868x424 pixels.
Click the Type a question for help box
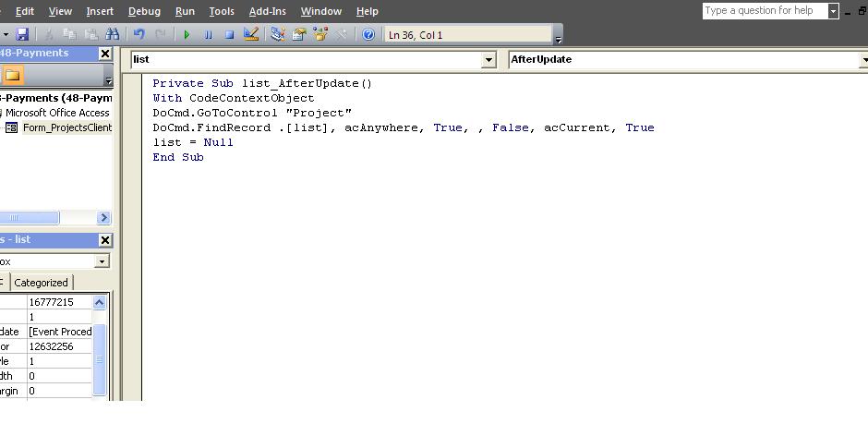[765, 10]
